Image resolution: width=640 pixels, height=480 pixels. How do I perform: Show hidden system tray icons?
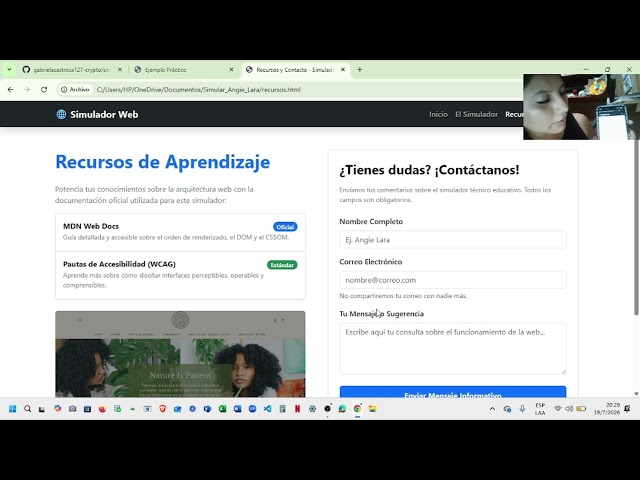click(x=492, y=409)
